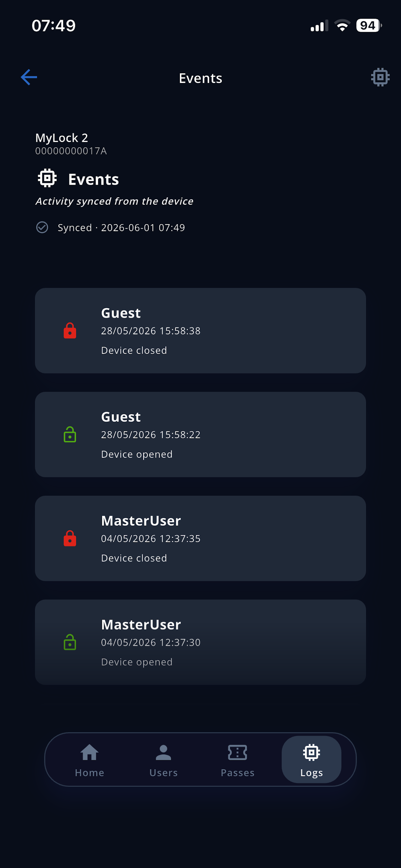Tap the Synced 2026-06-01 07:49 timestamp
Viewport: 401px width, 868px height.
coord(121,227)
